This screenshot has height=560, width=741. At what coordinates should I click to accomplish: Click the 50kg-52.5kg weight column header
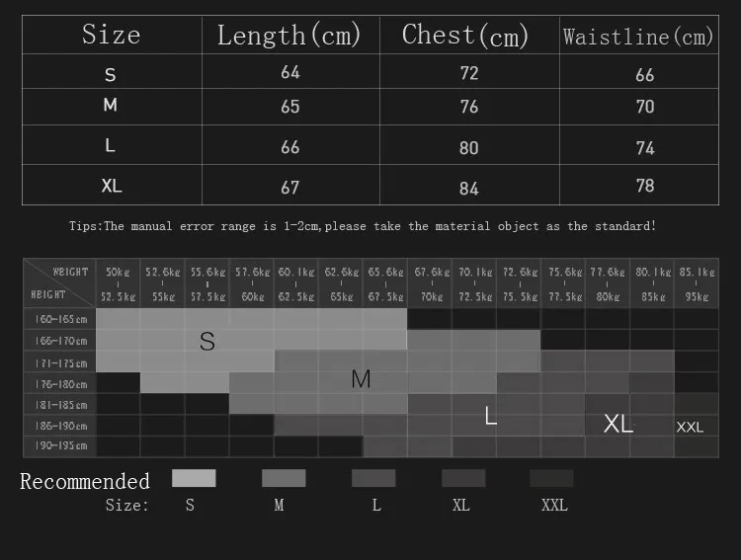[x=118, y=284]
